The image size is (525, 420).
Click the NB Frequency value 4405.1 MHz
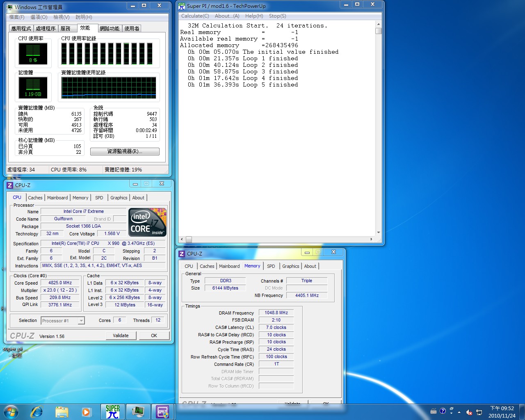[307, 295]
